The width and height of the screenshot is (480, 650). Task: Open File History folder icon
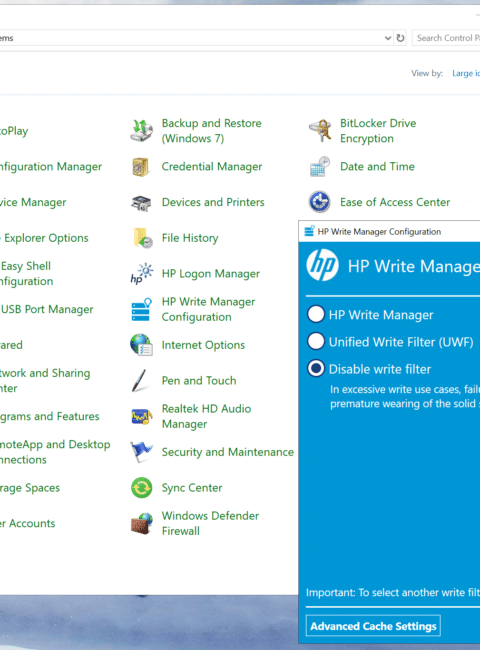[x=143, y=238]
